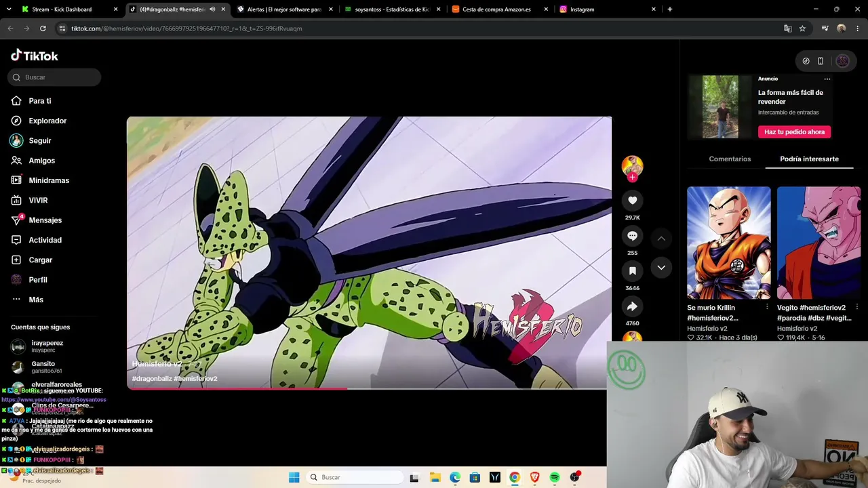
Task: Click the Amigos people icon
Action: 16,161
